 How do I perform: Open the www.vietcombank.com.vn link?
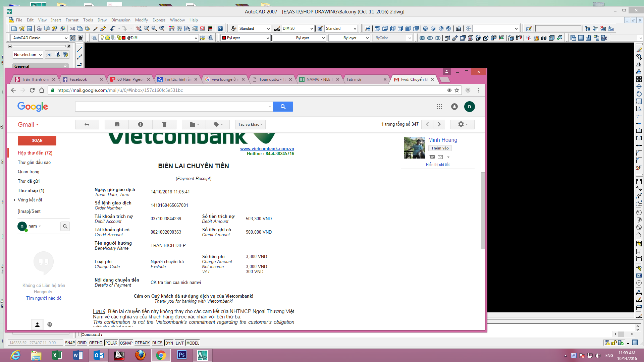(x=267, y=148)
